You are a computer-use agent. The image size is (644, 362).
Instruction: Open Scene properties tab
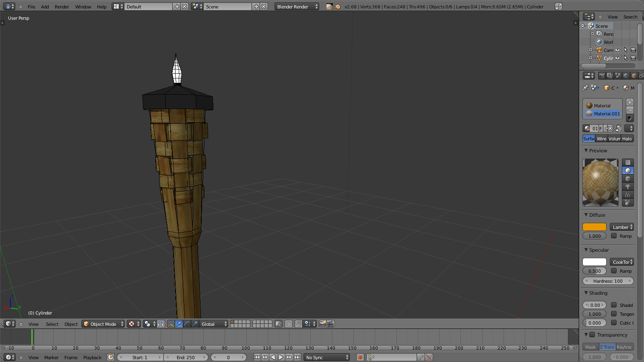(618, 76)
